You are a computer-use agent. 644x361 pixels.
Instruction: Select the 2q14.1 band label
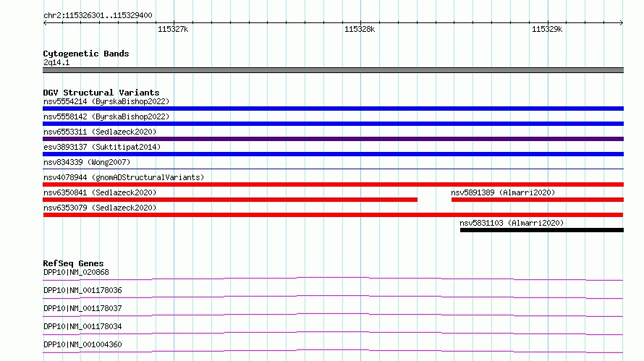pos(56,62)
